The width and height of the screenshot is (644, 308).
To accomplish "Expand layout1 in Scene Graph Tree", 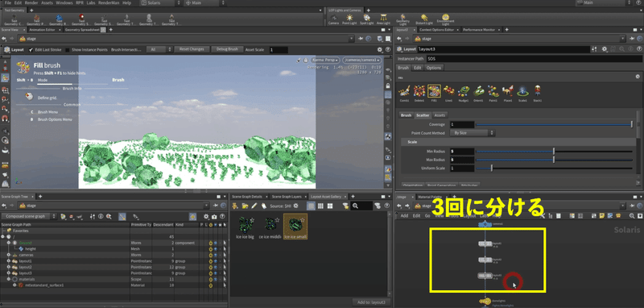I will (x=8, y=261).
